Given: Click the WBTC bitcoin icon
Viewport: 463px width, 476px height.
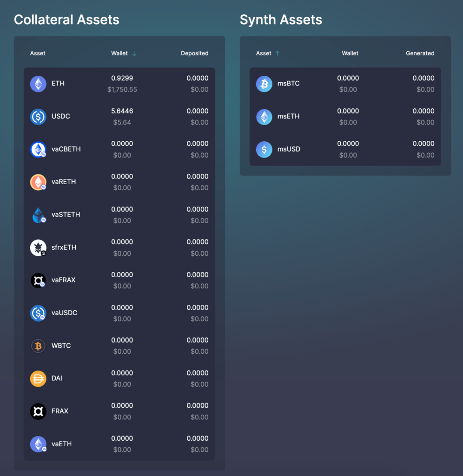Looking at the screenshot, I should point(38,346).
